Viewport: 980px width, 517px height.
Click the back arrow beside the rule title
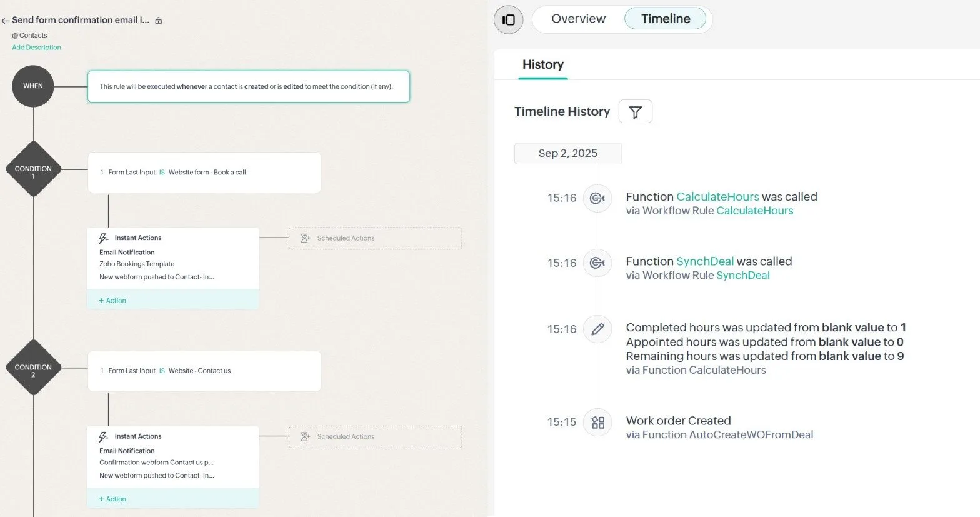[5, 21]
